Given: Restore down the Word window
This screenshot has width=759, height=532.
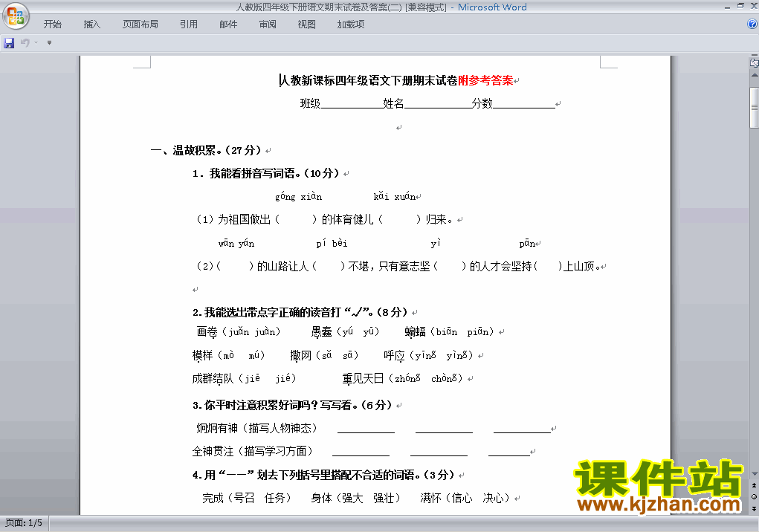Looking at the screenshot, I should [740, 6].
